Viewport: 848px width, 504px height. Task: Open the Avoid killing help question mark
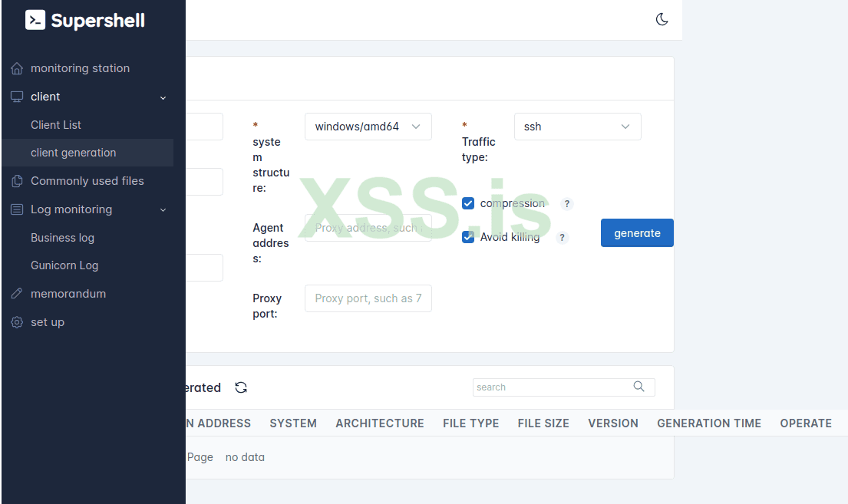click(562, 238)
